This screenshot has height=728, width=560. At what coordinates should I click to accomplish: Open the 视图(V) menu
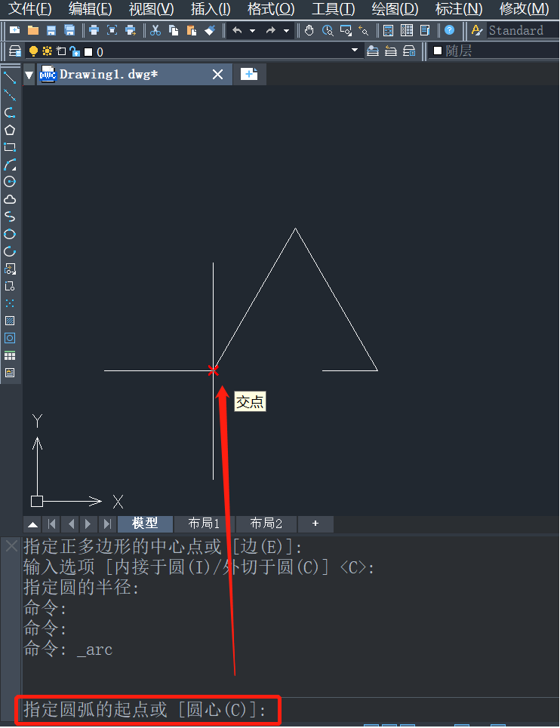click(x=152, y=9)
